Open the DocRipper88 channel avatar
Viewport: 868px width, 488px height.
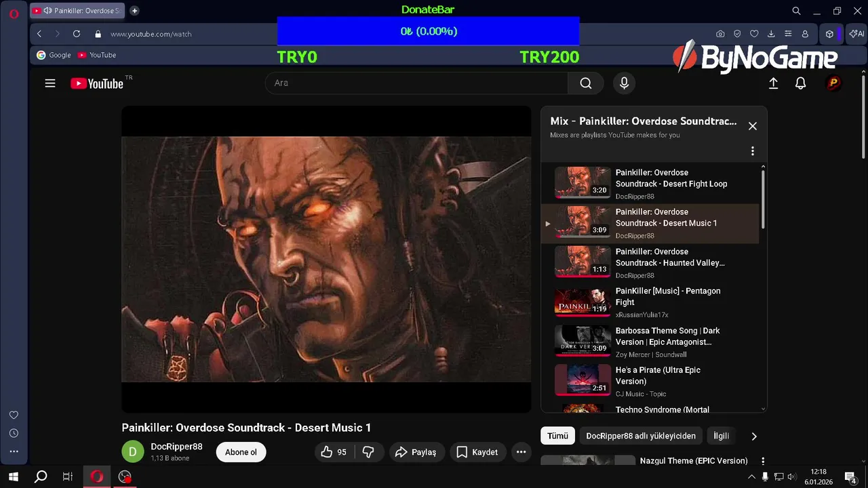coord(133,452)
